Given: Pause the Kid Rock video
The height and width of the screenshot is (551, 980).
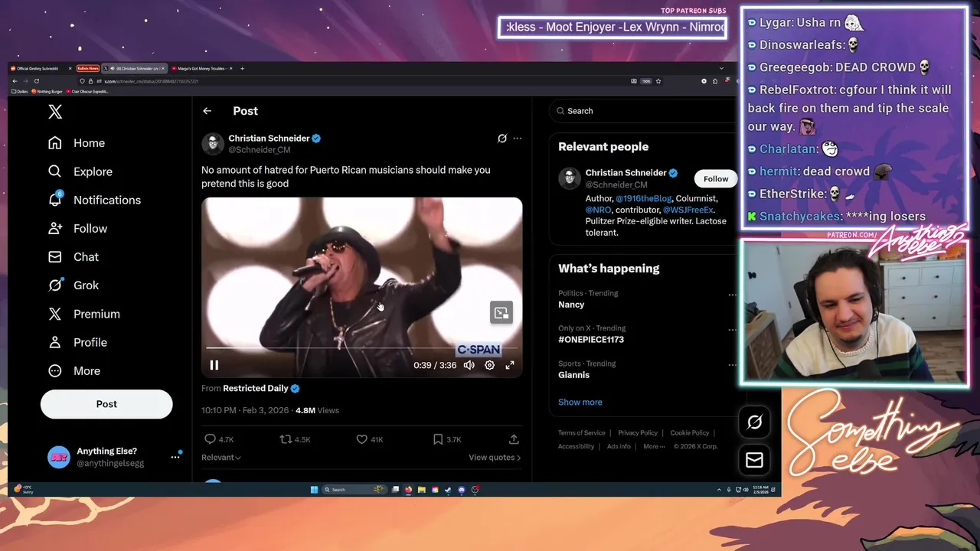Looking at the screenshot, I should point(214,365).
